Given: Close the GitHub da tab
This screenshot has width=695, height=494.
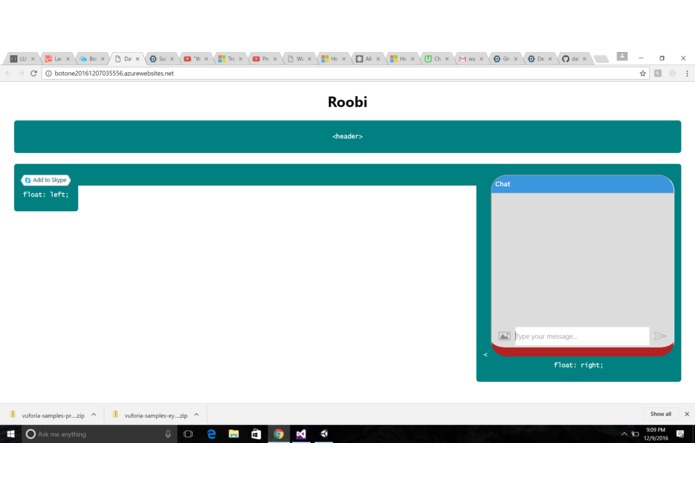Looking at the screenshot, I should pos(585,59).
